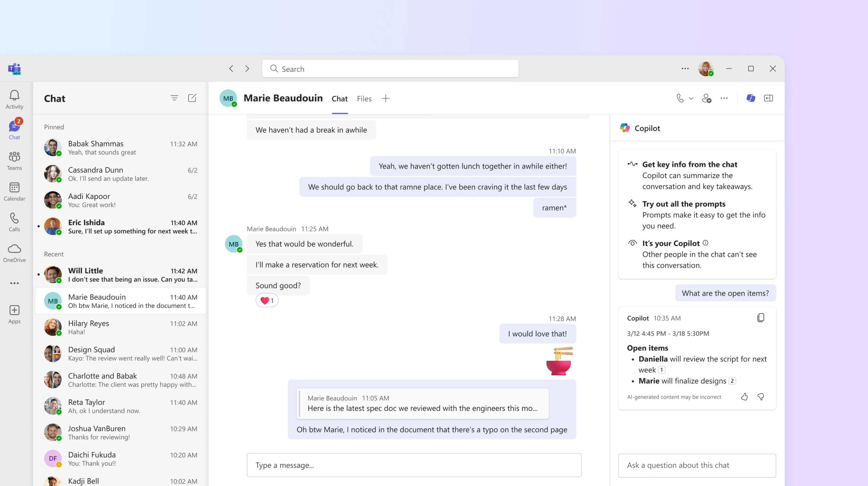Open Charlotte and Babak chat
This screenshot has height=486, width=868.
121,380
